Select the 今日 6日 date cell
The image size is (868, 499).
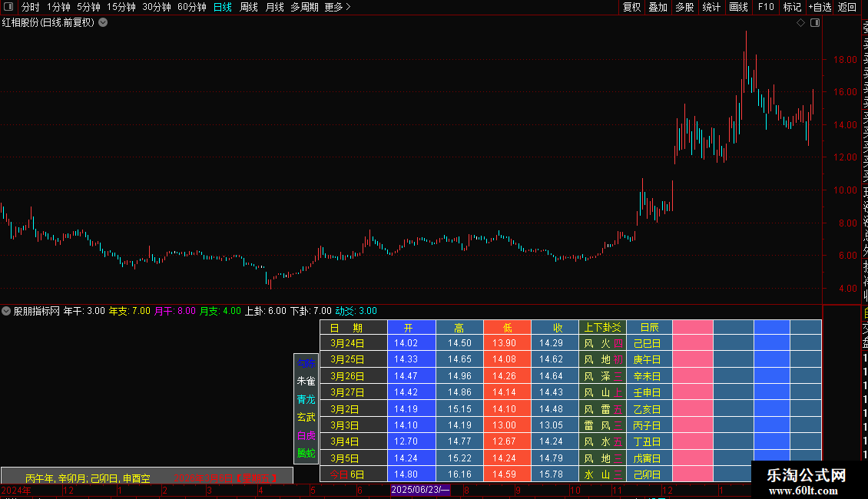tap(354, 474)
